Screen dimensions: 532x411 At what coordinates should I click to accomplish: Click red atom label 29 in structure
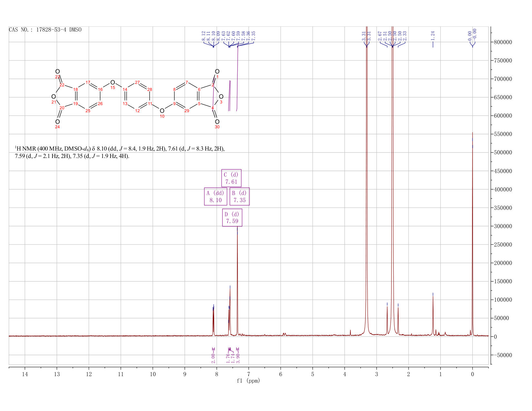coord(187,111)
